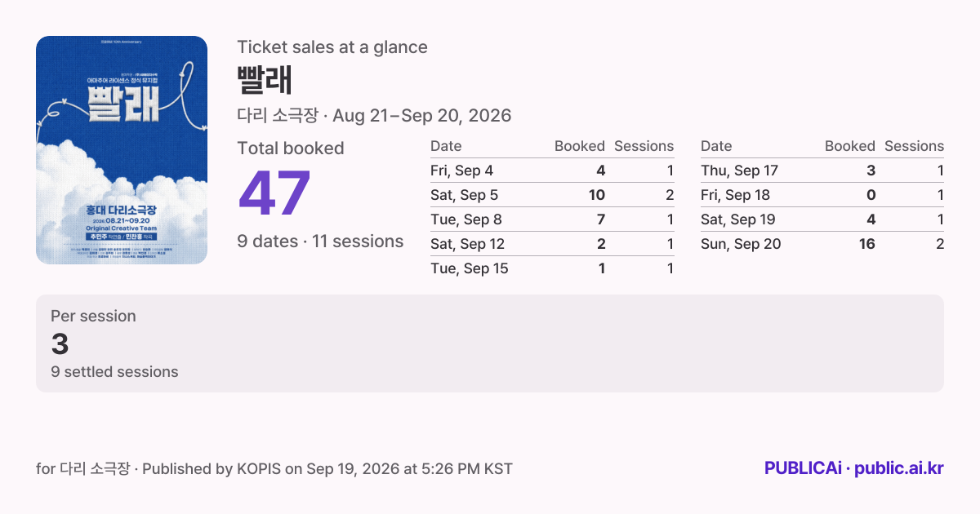Viewport: 980px width, 514px height.
Task: Select the Fri, Sep 4 row
Action: tap(552, 171)
